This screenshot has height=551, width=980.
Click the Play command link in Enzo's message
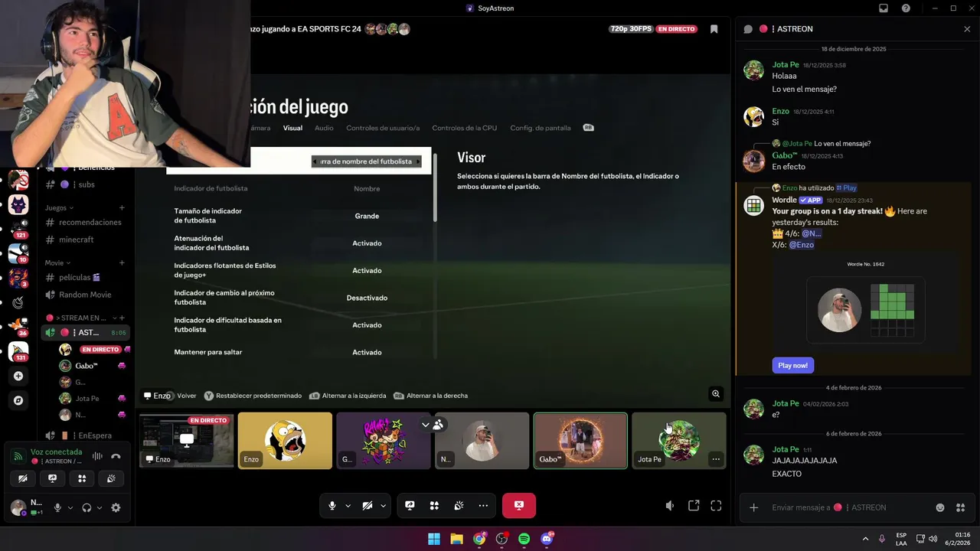point(846,188)
